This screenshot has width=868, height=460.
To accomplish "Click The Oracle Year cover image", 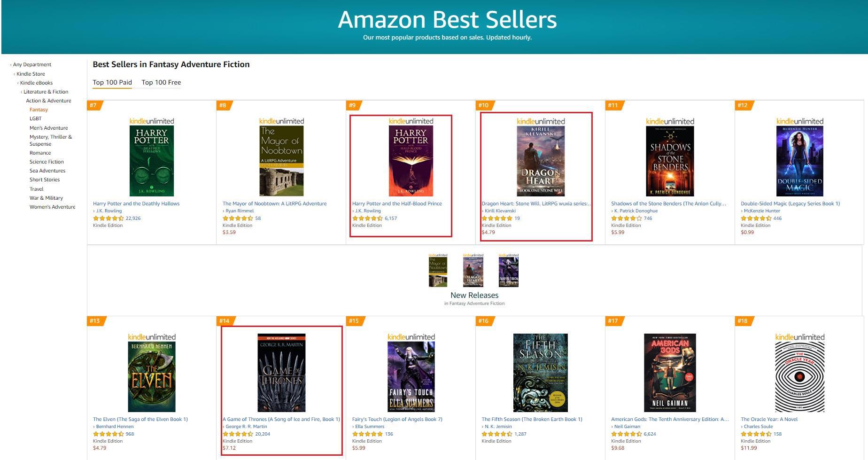I will [x=799, y=376].
